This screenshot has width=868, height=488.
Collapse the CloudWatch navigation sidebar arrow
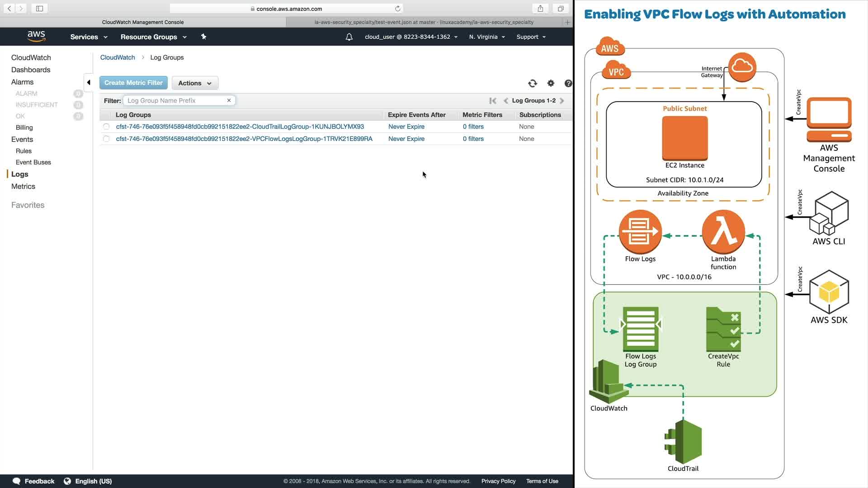89,83
